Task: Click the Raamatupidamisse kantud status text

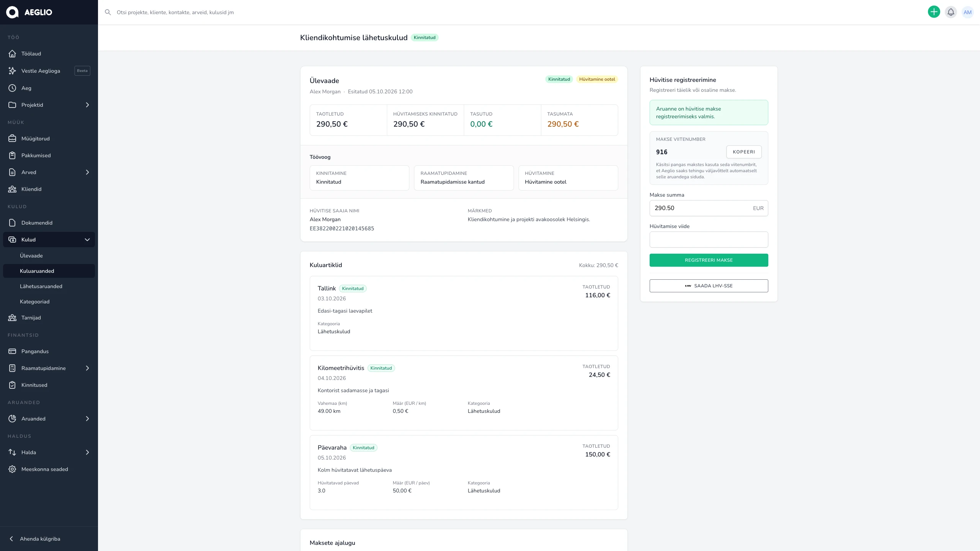Action: 452,182
